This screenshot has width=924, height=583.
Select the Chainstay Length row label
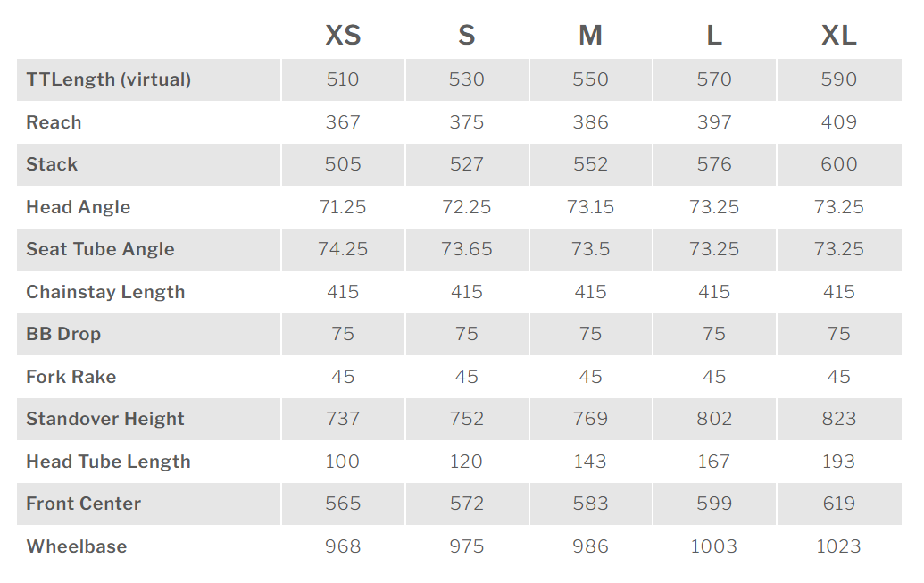[x=105, y=292]
